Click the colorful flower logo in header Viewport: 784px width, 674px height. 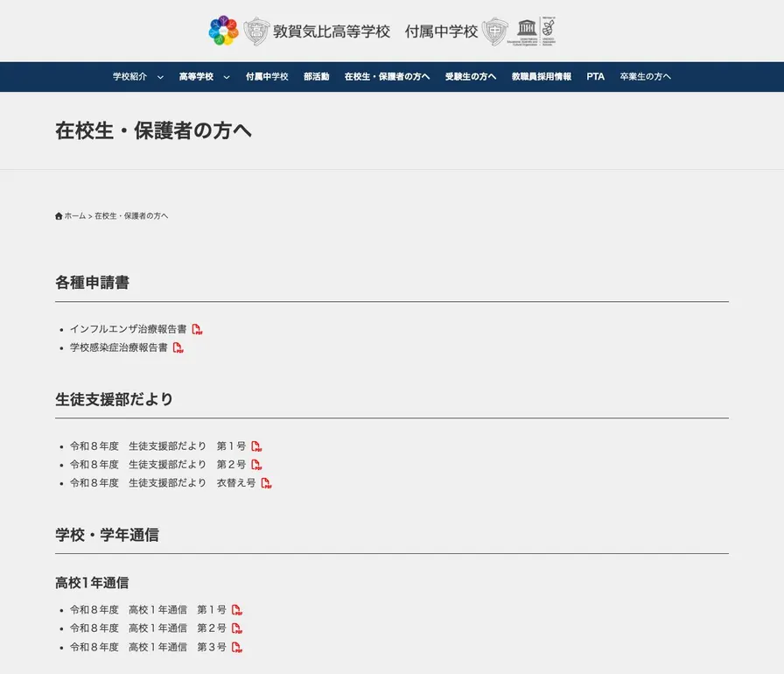(223, 31)
